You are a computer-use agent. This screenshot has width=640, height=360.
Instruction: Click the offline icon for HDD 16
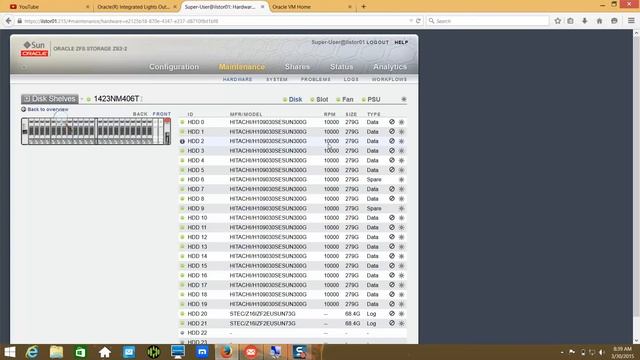click(391, 275)
